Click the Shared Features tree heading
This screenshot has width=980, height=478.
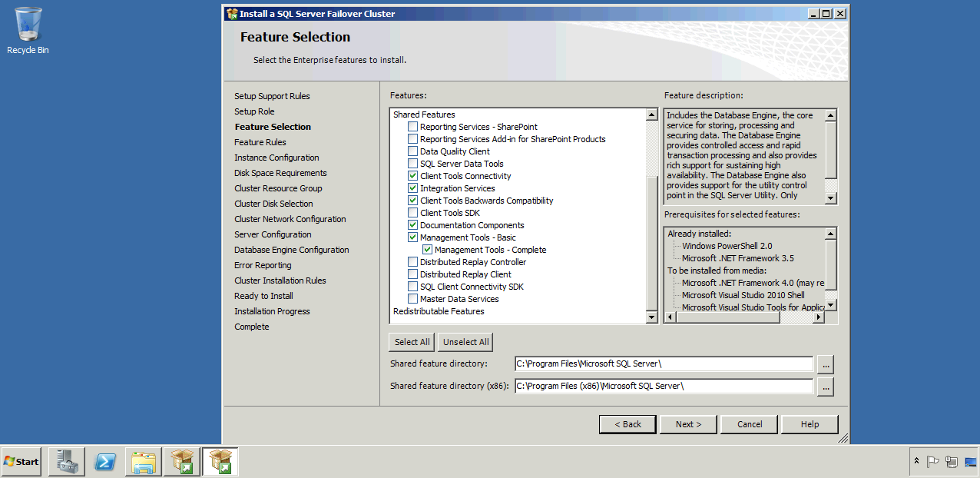click(424, 115)
